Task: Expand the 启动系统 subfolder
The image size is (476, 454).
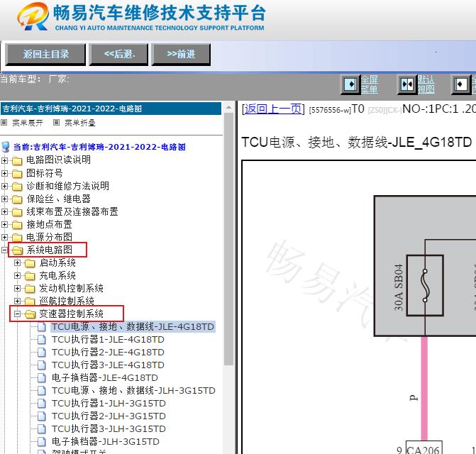Action: pyautogui.click(x=17, y=262)
